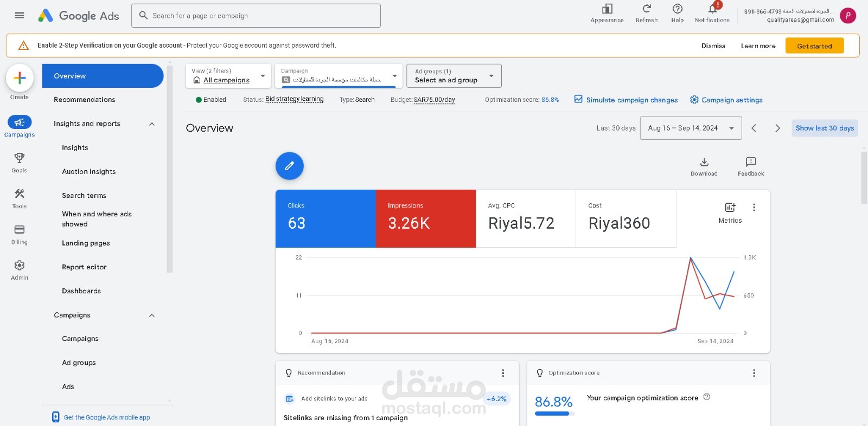Open the Notifications bell
The height and width of the screenshot is (426, 868).
[x=712, y=9]
